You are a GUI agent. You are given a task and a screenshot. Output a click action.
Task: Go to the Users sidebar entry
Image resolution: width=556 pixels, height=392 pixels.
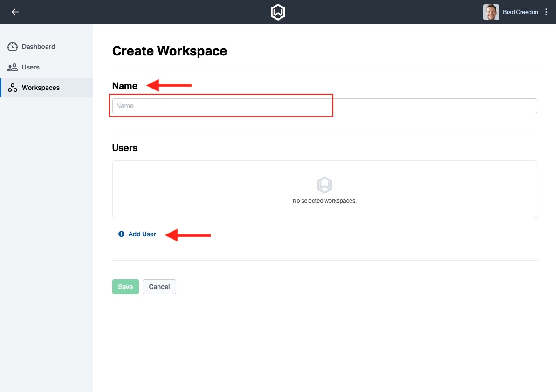[30, 67]
